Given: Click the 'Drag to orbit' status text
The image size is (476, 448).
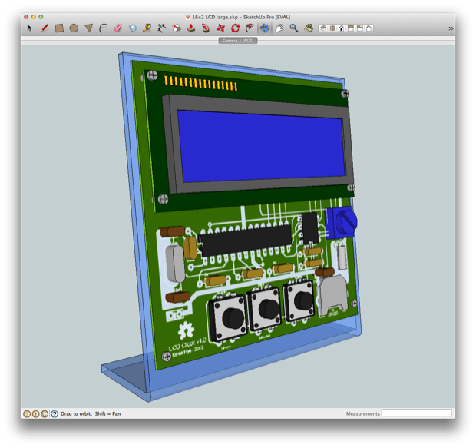Looking at the screenshot, I should click(x=76, y=413).
